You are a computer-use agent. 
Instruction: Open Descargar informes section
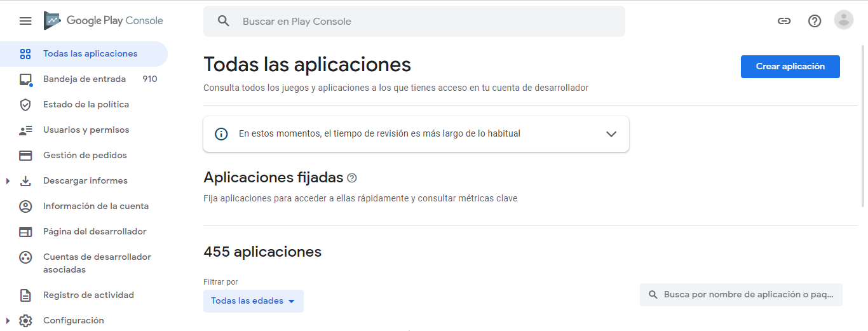point(84,181)
